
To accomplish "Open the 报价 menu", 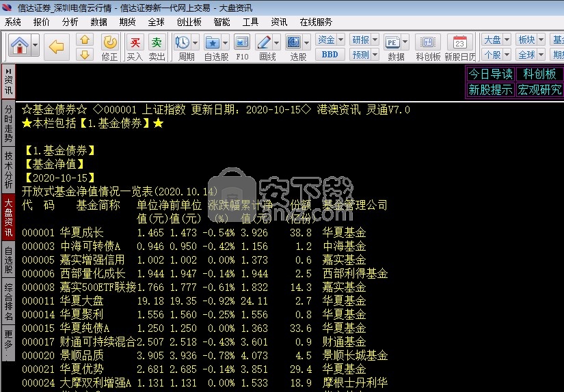I will (x=42, y=23).
